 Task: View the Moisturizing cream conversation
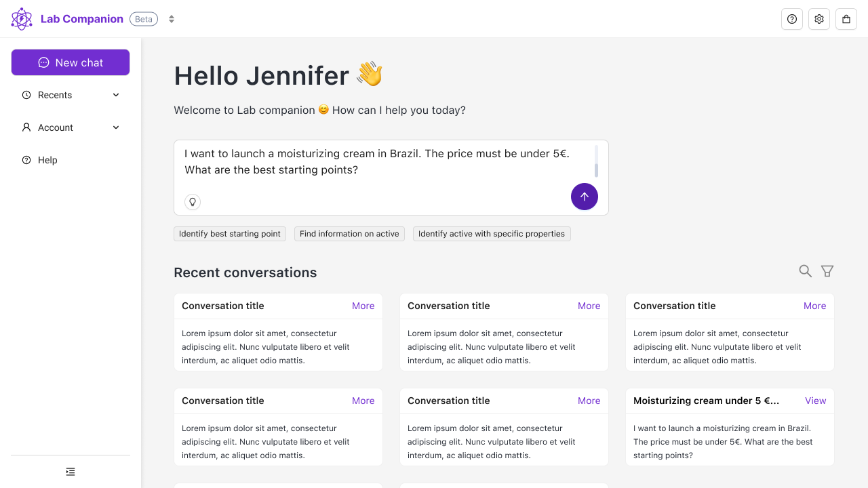point(815,401)
